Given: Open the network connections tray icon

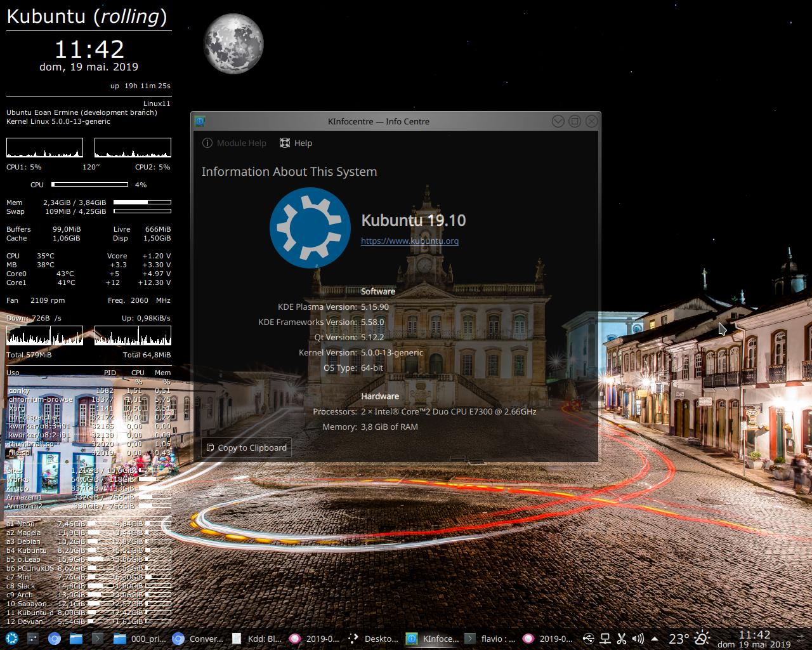Looking at the screenshot, I should (x=605, y=639).
